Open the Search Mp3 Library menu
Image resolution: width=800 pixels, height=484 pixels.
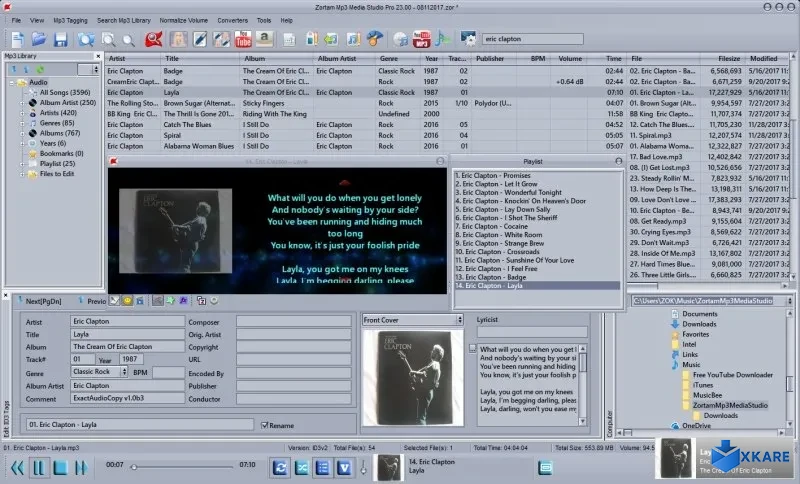coord(124,20)
